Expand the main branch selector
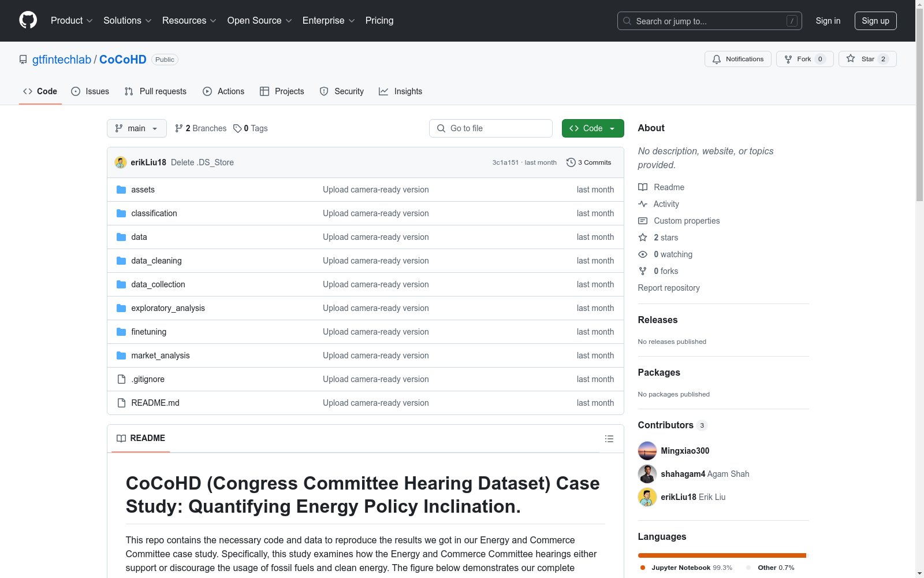The image size is (924, 578). pos(137,128)
